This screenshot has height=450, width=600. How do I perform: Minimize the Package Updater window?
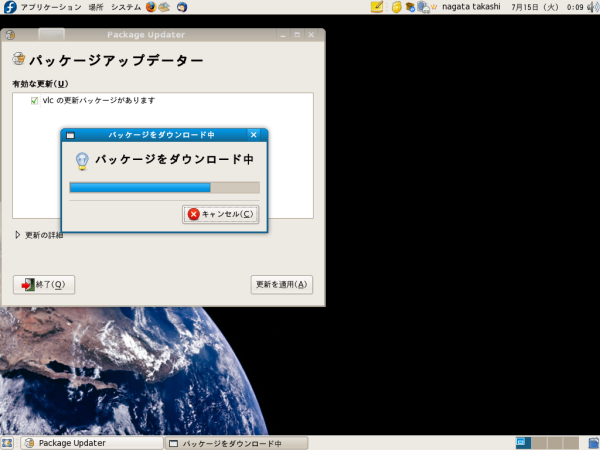(x=283, y=35)
